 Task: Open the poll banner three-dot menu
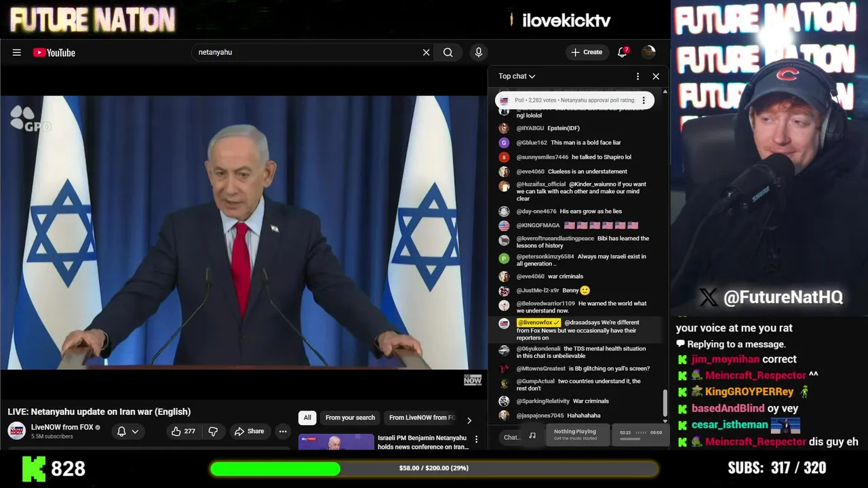tap(644, 100)
